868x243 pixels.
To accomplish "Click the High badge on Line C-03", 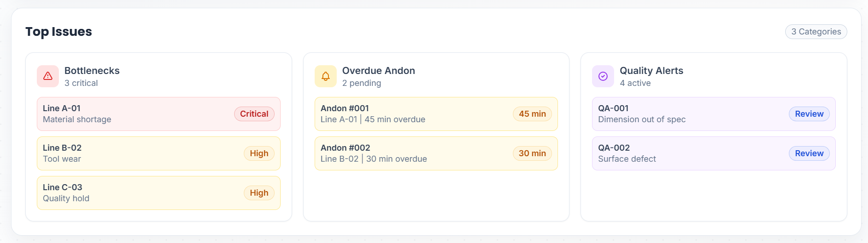I will coord(259,193).
